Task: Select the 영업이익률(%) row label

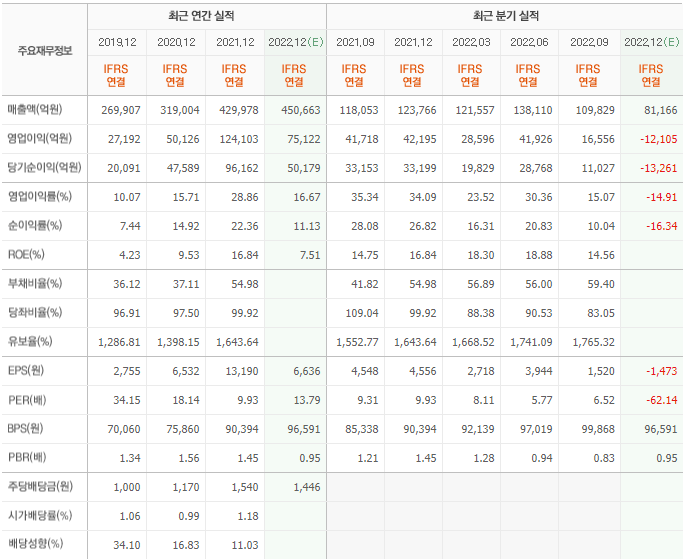Action: coord(39,197)
